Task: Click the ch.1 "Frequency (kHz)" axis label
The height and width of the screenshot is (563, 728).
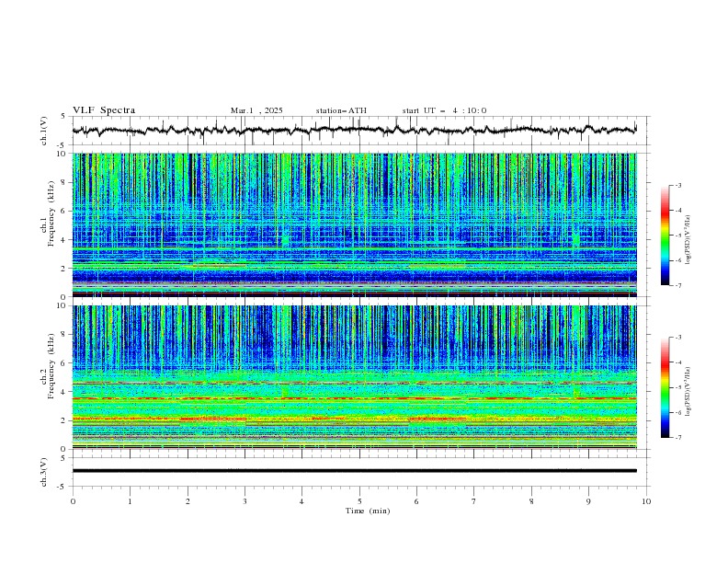Action: click(51, 213)
